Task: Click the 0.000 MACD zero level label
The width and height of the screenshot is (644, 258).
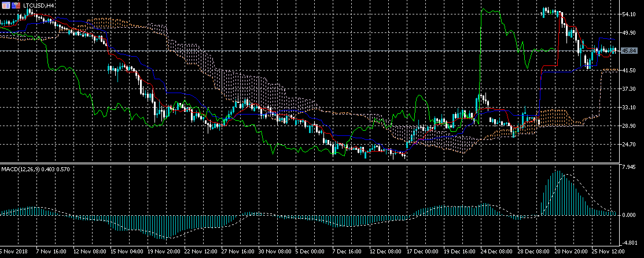Action: point(629,215)
